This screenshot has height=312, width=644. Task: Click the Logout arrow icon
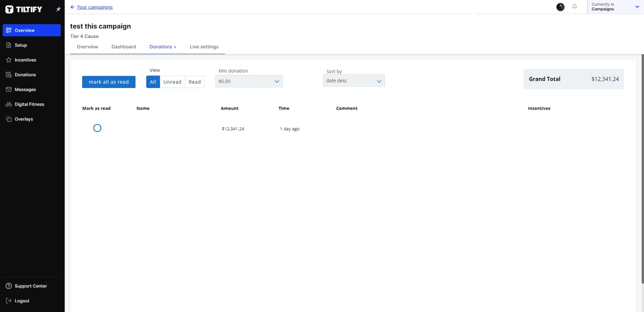pyautogui.click(x=9, y=301)
